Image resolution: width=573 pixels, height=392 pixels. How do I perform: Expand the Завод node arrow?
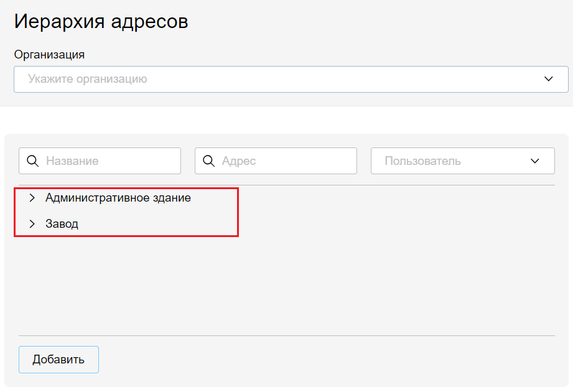point(32,224)
